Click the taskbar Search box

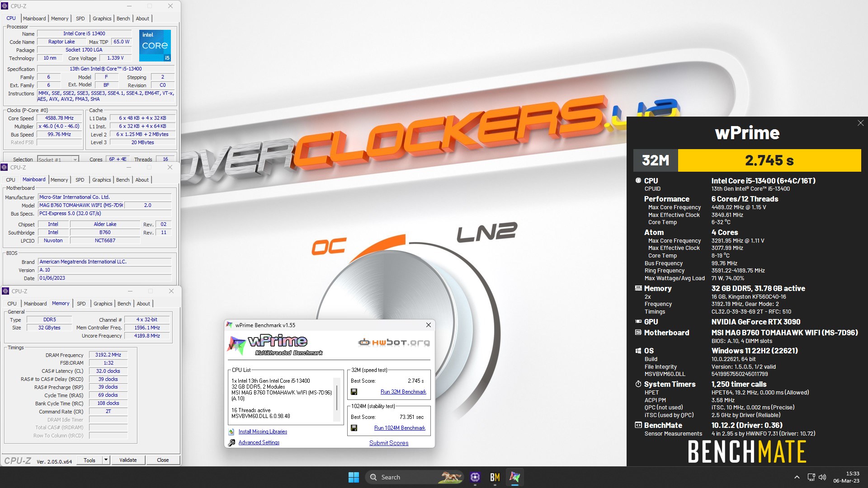[x=415, y=477]
